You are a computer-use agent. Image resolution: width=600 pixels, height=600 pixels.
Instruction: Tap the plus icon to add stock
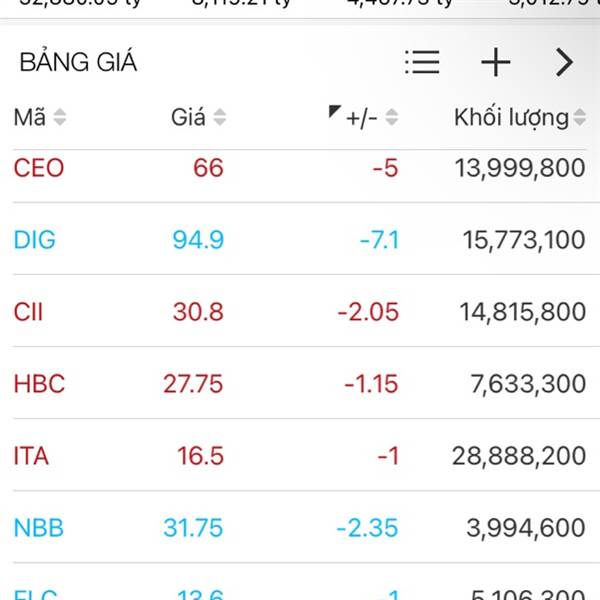coord(496,62)
